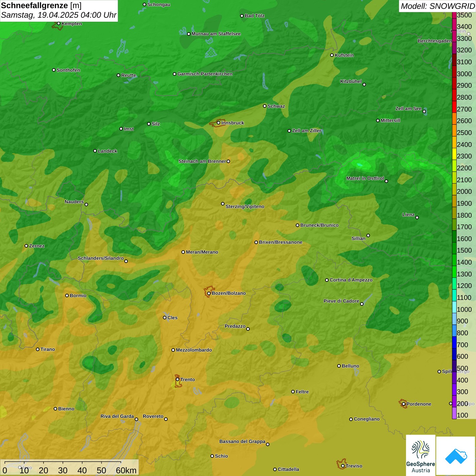Click the Schwaz location dot
Image resolution: width=476 pixels, height=476 pixels.
[x=265, y=106]
